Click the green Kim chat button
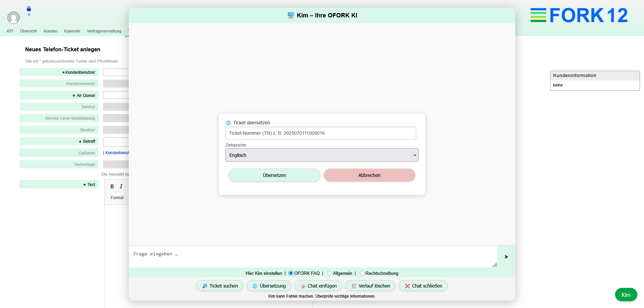This screenshot has height=308, width=644. (x=626, y=295)
